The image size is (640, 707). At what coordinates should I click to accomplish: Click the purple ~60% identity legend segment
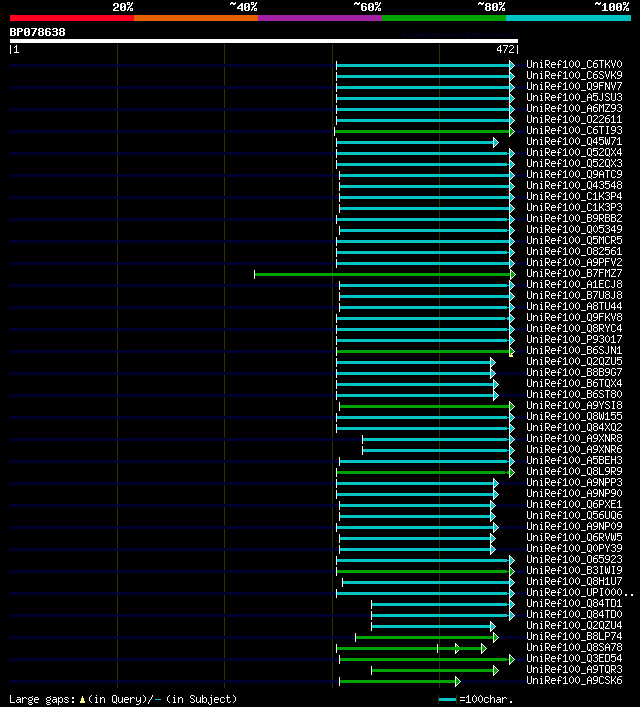[x=320, y=18]
